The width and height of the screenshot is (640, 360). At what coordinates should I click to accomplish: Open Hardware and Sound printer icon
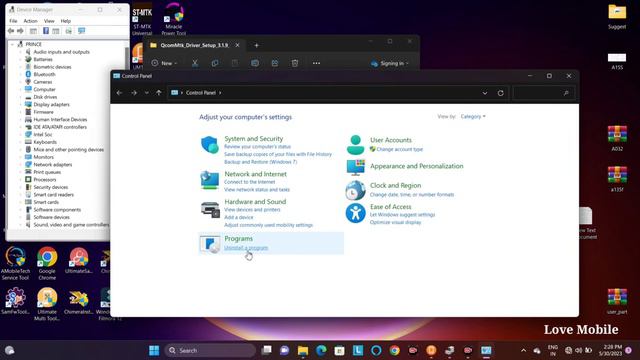tap(210, 209)
